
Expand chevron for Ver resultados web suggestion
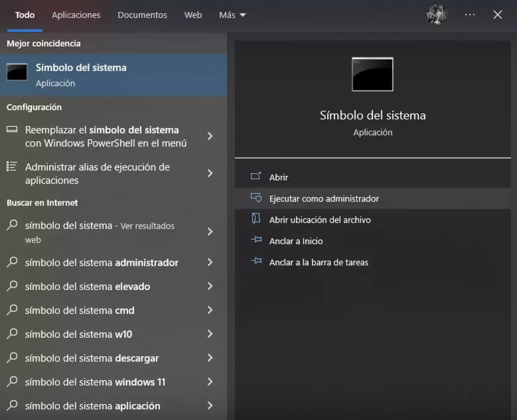point(210,232)
